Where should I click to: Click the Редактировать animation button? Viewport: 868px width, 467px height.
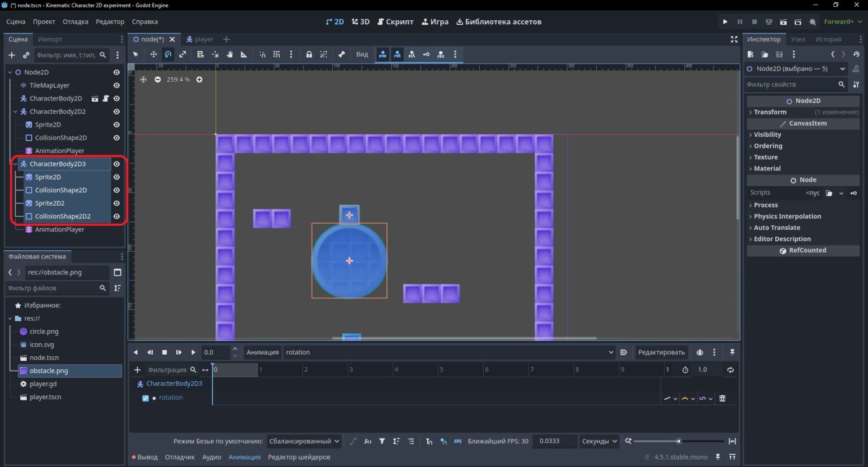pyautogui.click(x=661, y=352)
